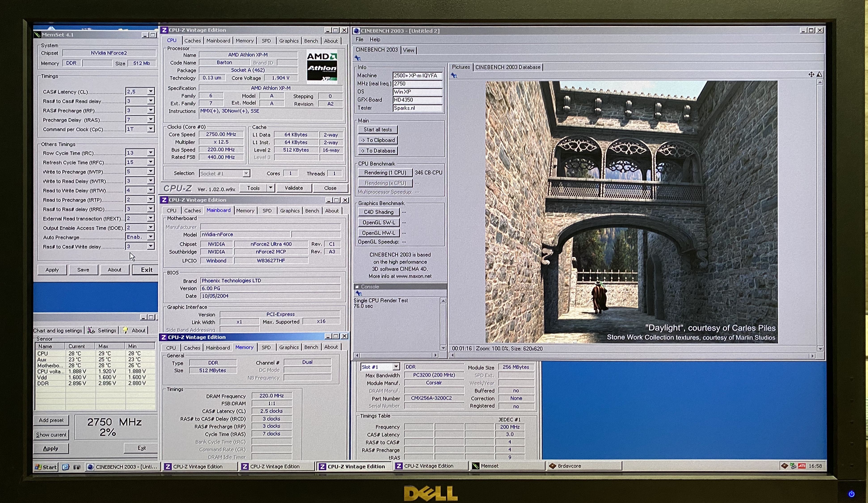The image size is (868, 503).
Task: Click the Tester input field in CINEBENCH
Action: click(x=417, y=108)
